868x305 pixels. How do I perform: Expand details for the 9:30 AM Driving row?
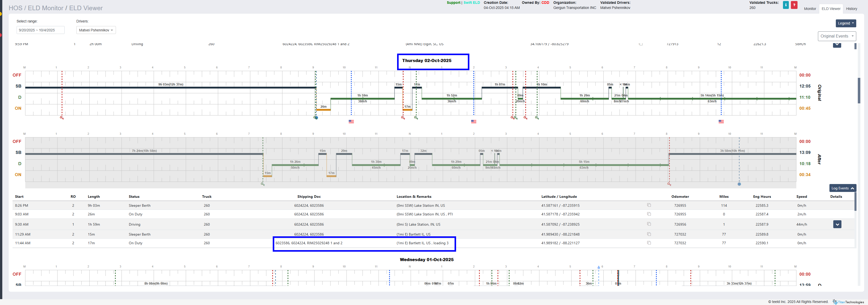point(837,224)
